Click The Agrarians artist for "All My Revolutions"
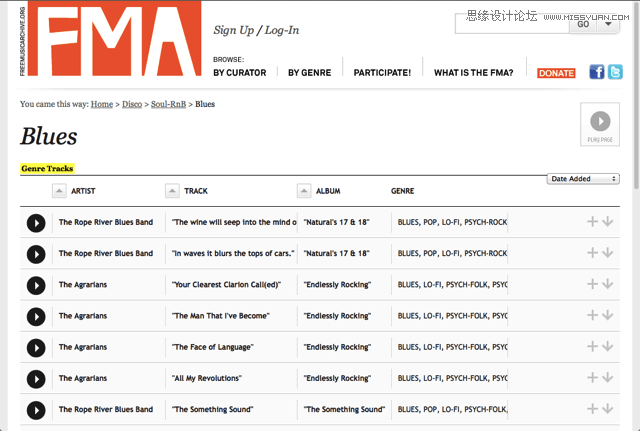640x431 pixels. point(83,378)
